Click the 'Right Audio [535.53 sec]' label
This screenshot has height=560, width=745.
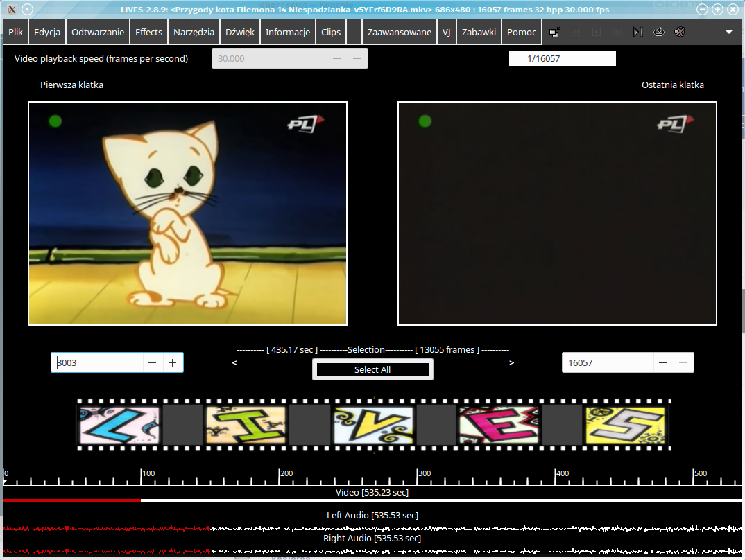[x=372, y=539]
